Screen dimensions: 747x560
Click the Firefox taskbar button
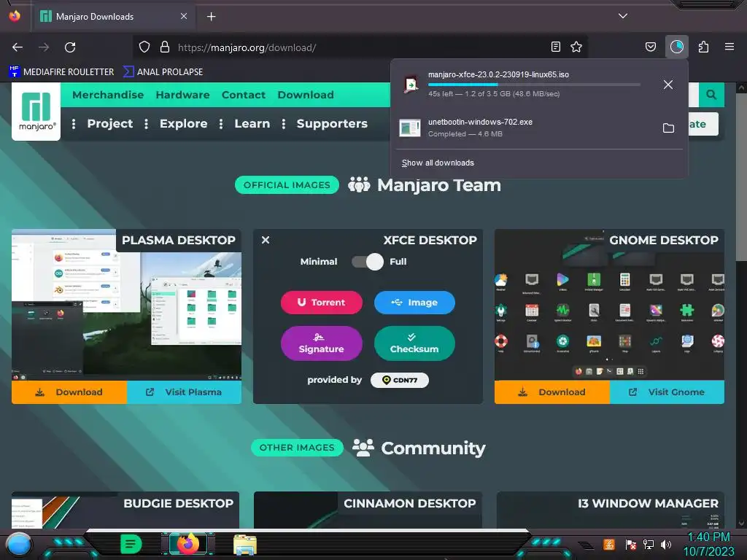point(187,544)
